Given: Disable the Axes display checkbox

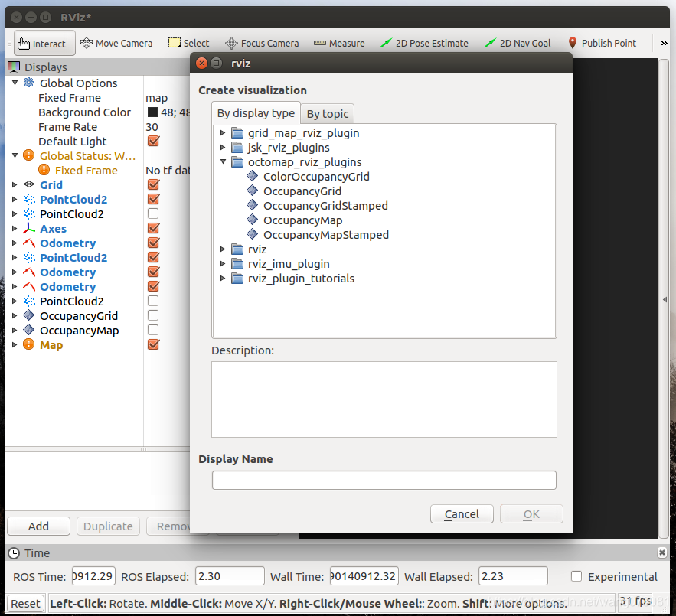Looking at the screenshot, I should pyautogui.click(x=153, y=228).
